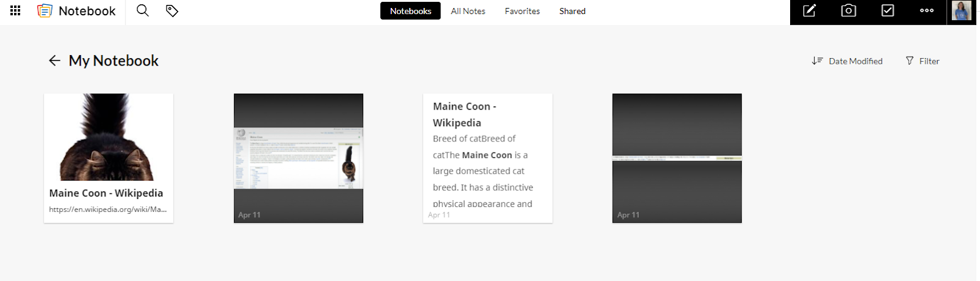This screenshot has height=281, width=980.
Task: Open the tags icon
Action: coord(172,10)
